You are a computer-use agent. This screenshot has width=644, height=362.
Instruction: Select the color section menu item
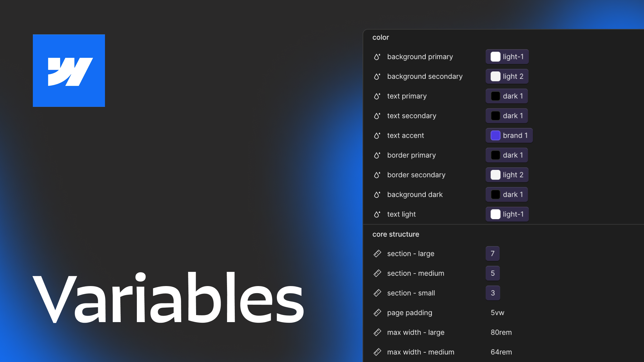[380, 37]
